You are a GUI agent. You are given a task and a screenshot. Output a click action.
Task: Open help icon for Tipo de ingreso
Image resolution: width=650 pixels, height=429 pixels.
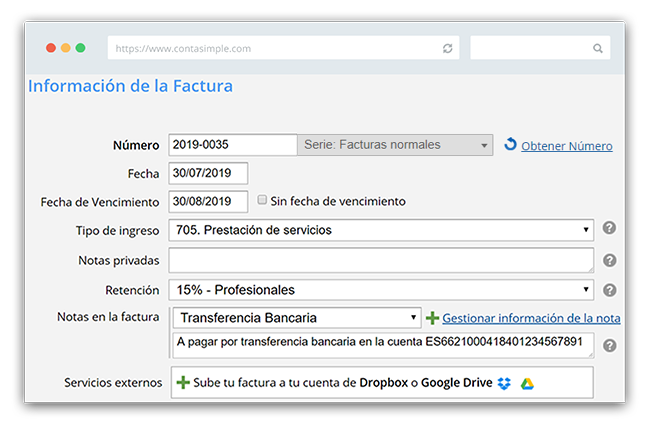coord(609,229)
